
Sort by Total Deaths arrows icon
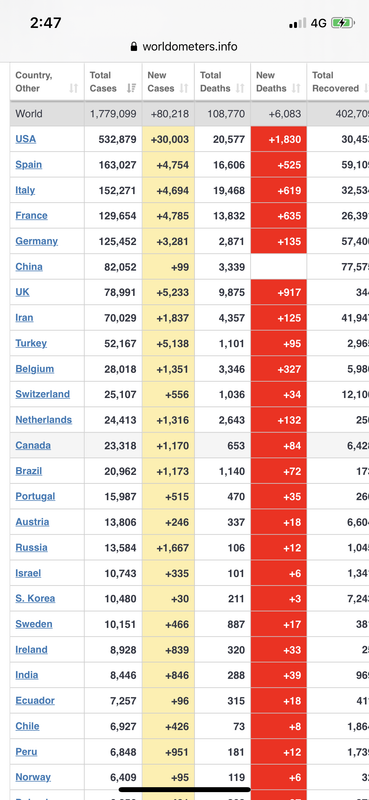(x=240, y=88)
